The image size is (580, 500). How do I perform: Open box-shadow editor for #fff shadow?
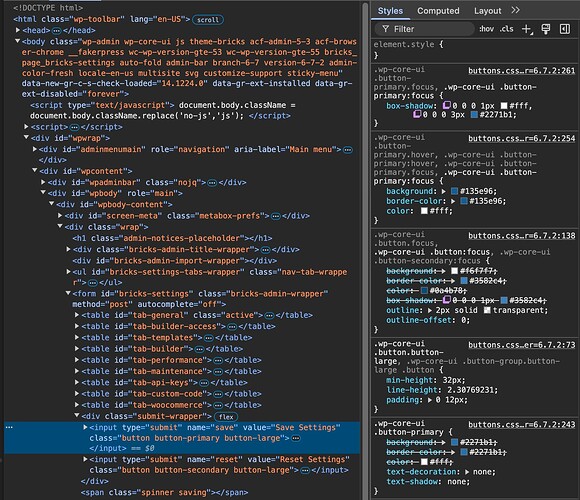pyautogui.click(x=447, y=106)
